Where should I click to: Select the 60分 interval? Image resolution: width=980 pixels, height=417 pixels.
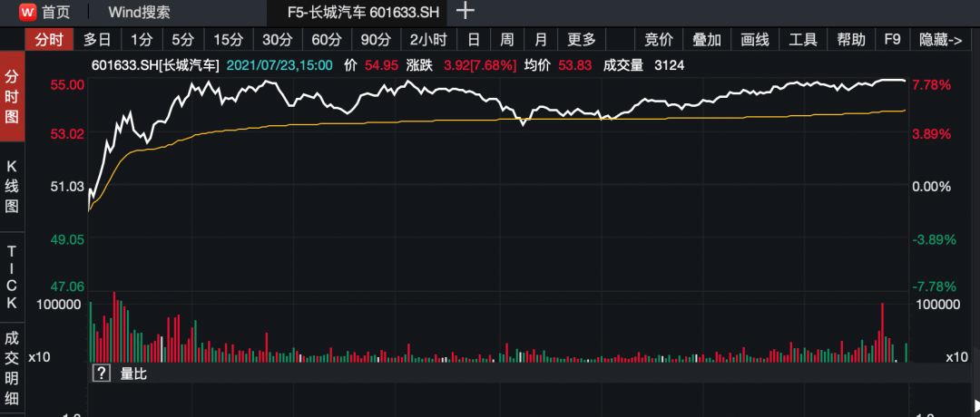(x=327, y=40)
